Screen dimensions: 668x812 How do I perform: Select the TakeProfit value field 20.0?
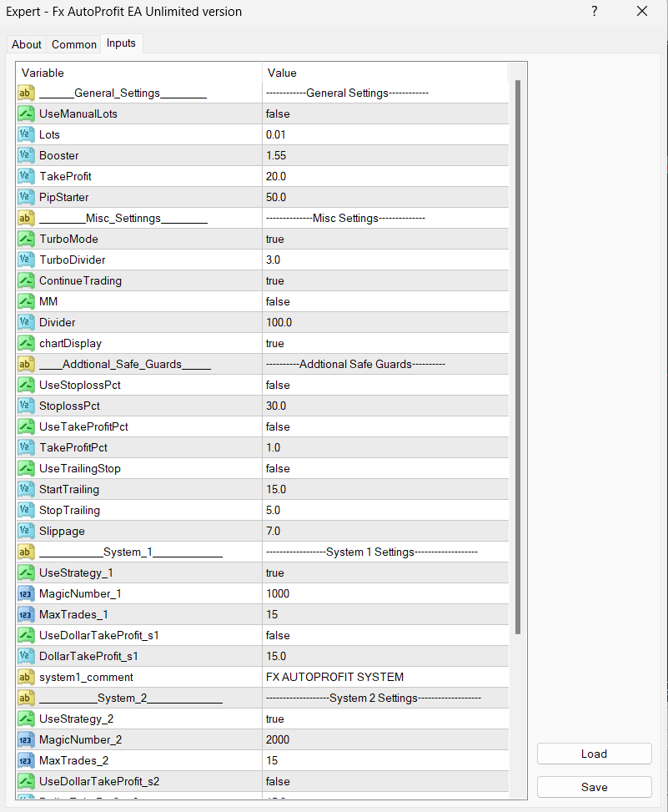tap(384, 176)
